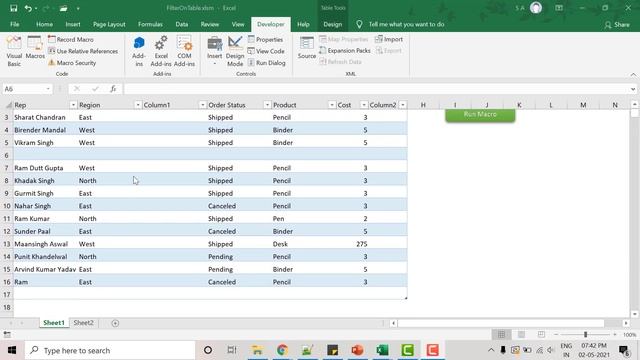Image resolution: width=640 pixels, height=360 pixels.
Task: Open the Add-ins manager
Action: [139, 51]
